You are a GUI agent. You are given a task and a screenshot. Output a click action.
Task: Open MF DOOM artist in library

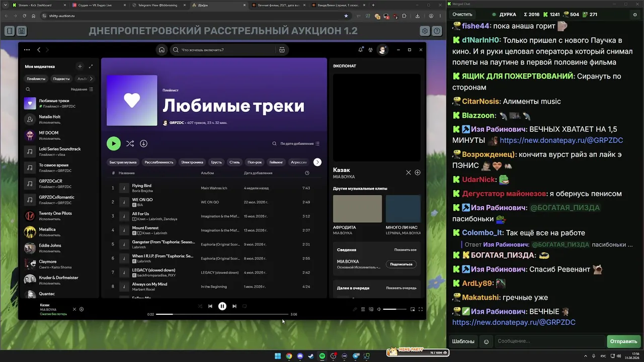pyautogui.click(x=60, y=135)
